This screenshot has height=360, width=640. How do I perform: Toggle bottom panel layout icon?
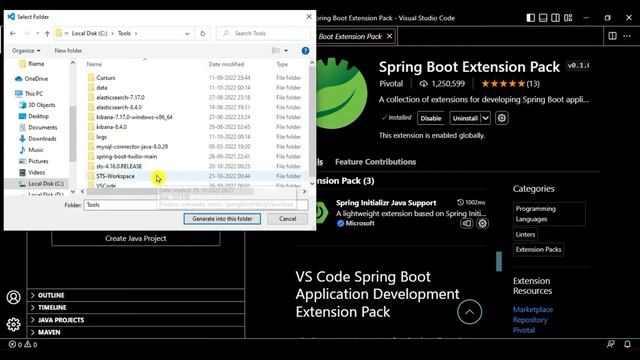[x=543, y=18]
